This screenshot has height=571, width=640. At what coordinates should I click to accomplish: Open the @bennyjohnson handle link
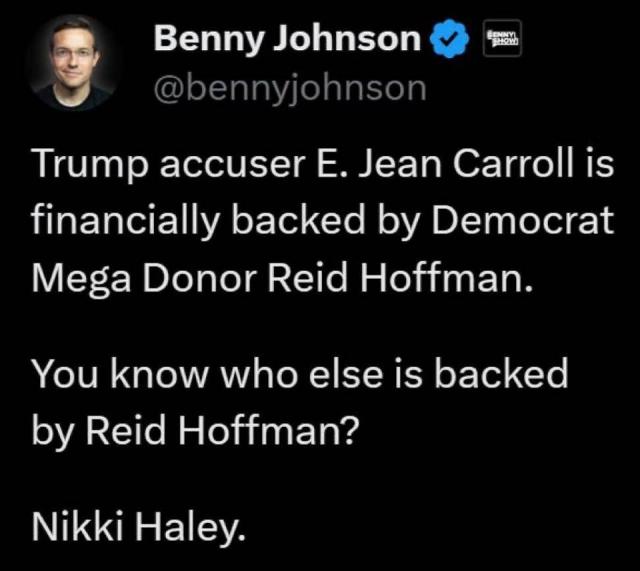[290, 88]
